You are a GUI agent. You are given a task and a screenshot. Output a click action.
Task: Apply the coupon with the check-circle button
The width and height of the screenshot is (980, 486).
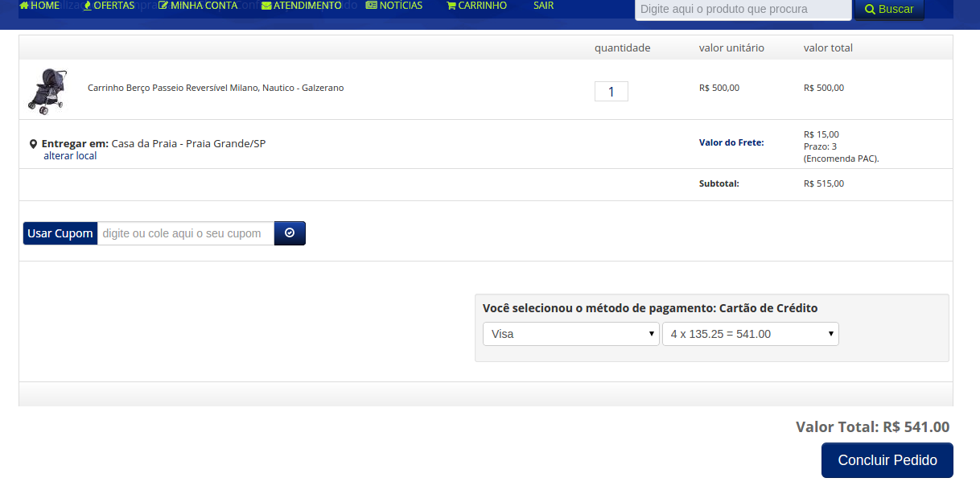click(290, 233)
